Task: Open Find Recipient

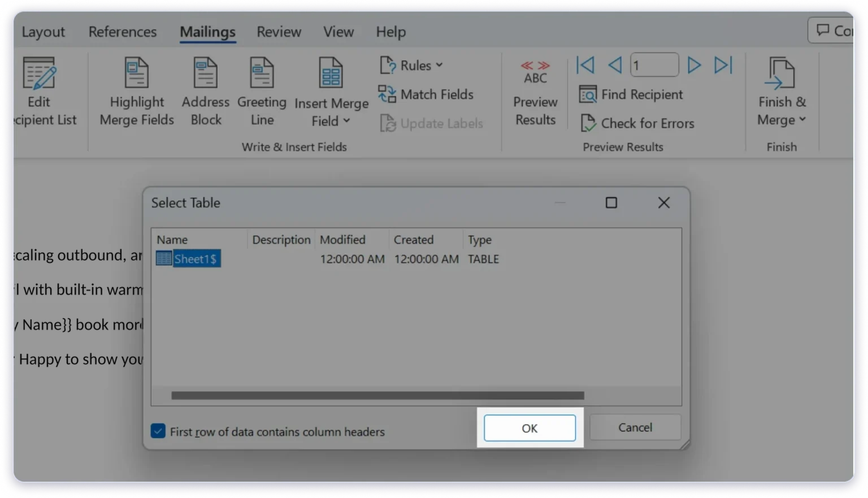Action: pos(631,94)
